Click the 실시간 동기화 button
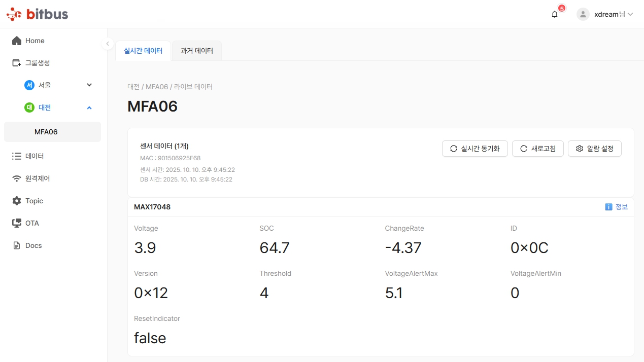Screen dimensions: 644x362 475,149
